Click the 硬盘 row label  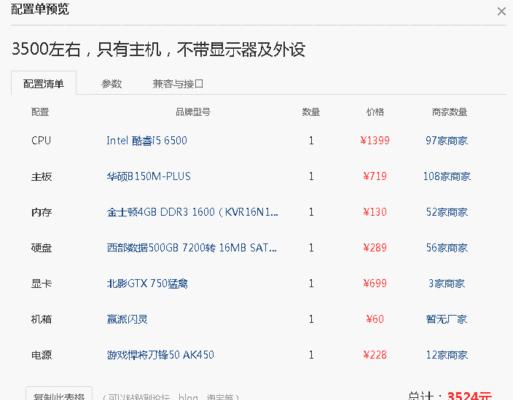tap(41, 248)
